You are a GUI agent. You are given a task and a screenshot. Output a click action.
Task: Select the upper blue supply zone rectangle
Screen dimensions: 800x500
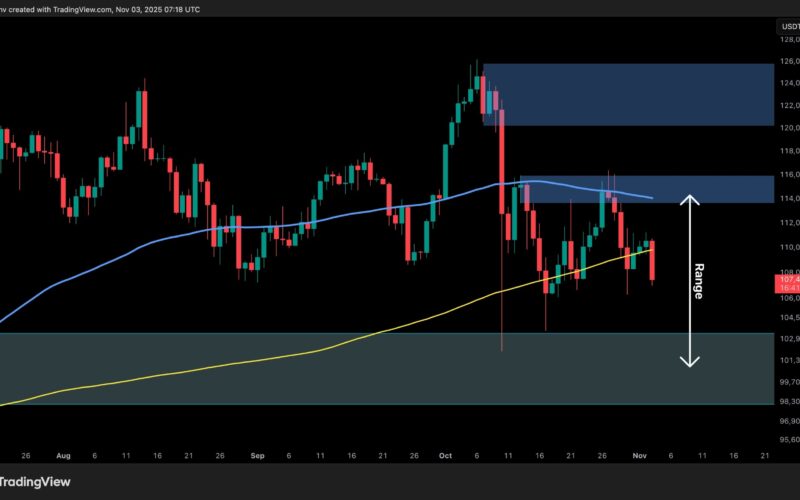pos(640,94)
